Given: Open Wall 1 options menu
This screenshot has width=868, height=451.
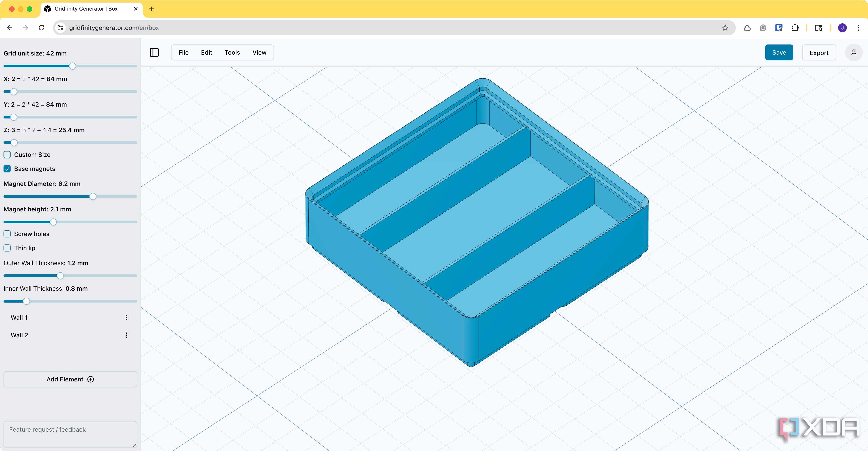Looking at the screenshot, I should 126,317.
